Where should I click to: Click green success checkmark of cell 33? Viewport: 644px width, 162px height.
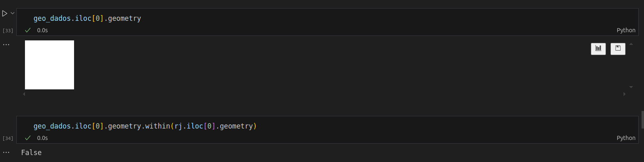pyautogui.click(x=28, y=30)
